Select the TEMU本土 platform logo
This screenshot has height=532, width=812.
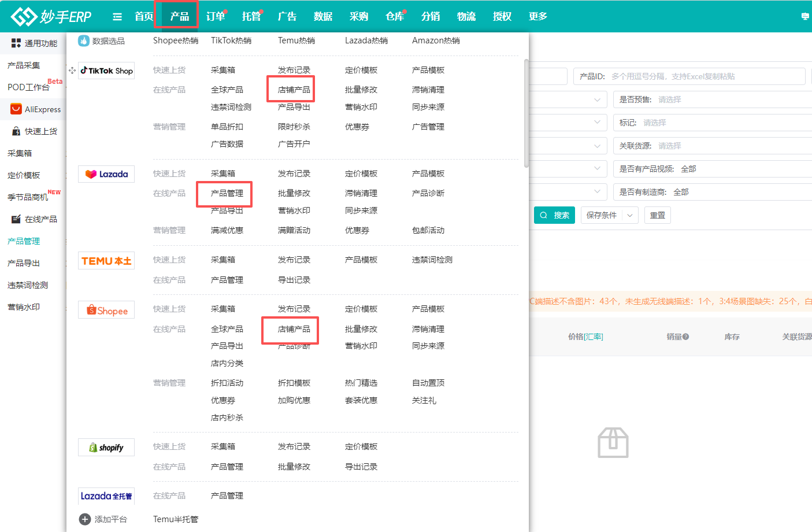[106, 261]
